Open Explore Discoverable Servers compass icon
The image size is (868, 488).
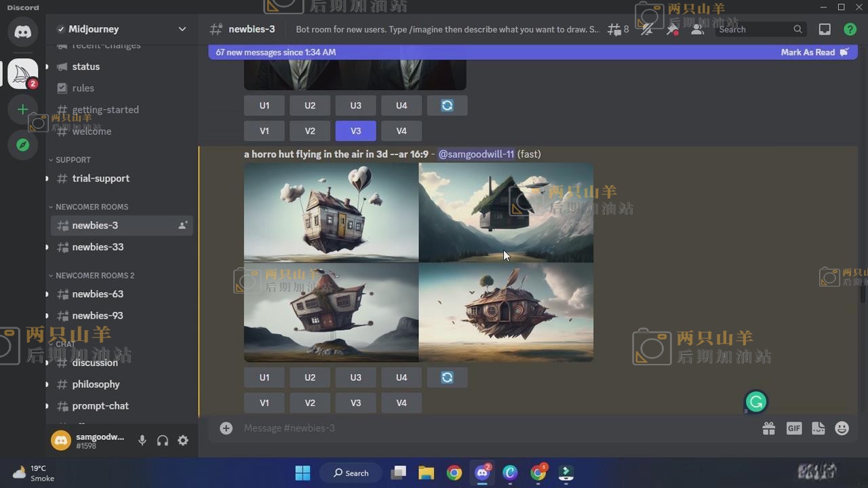pos(22,145)
